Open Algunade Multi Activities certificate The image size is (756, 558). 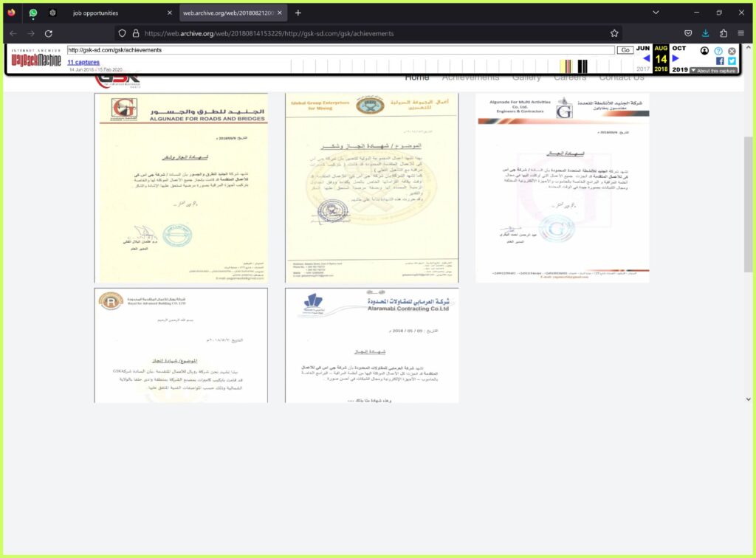coord(563,187)
